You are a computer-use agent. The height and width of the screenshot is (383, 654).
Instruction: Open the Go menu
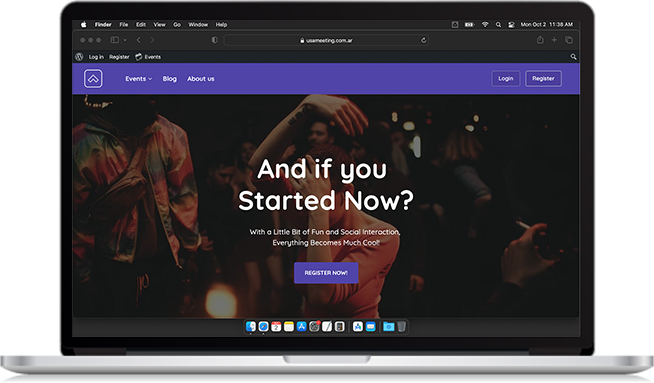(177, 25)
